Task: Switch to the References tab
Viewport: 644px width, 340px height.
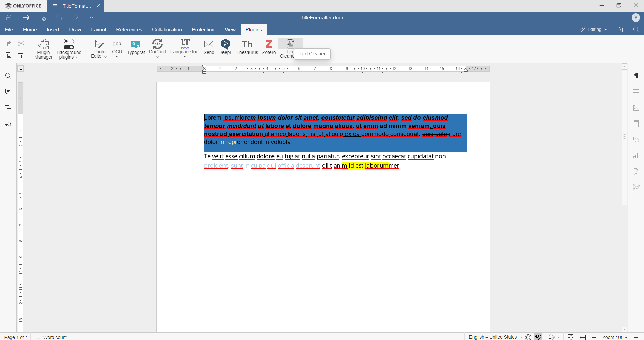Action: pos(129,30)
